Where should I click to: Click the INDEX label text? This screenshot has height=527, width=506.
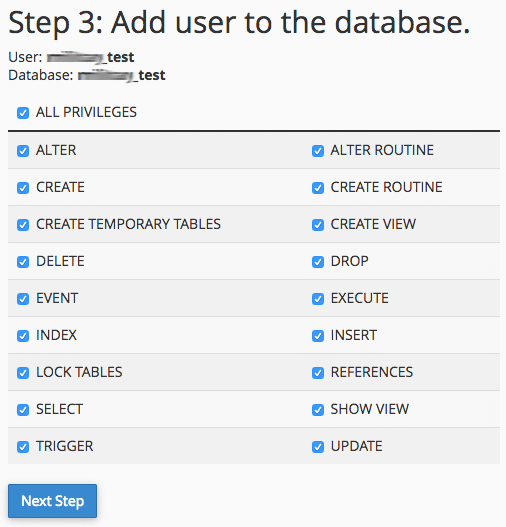click(56, 335)
